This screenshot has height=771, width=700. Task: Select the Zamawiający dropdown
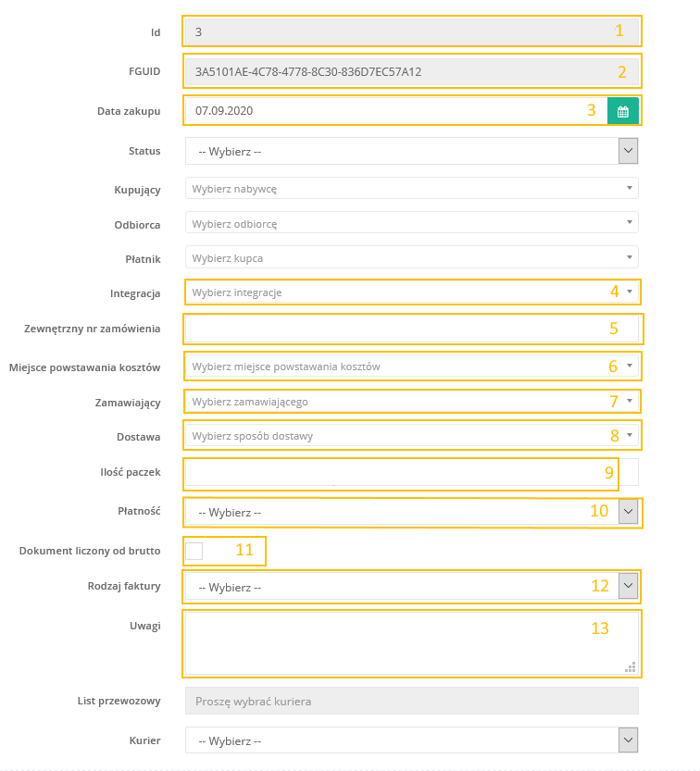click(x=411, y=402)
